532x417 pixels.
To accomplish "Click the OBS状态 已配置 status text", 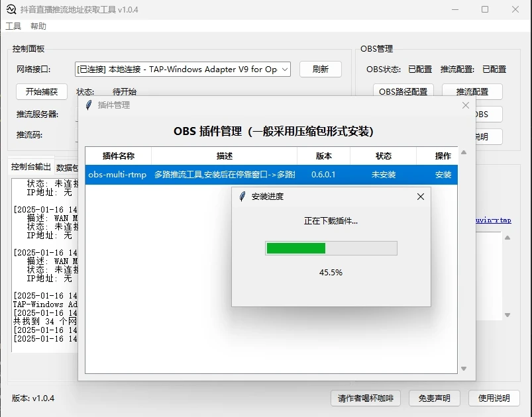I will 420,69.
